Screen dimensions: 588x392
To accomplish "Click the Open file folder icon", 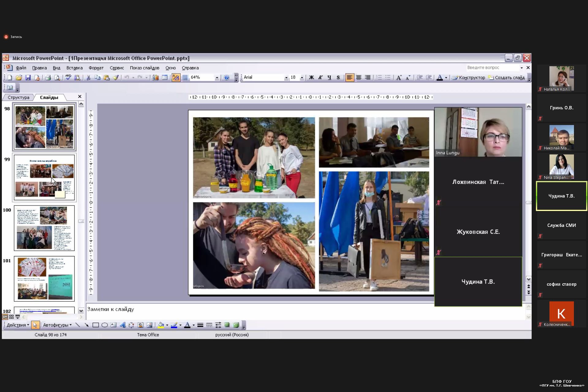I will point(19,78).
